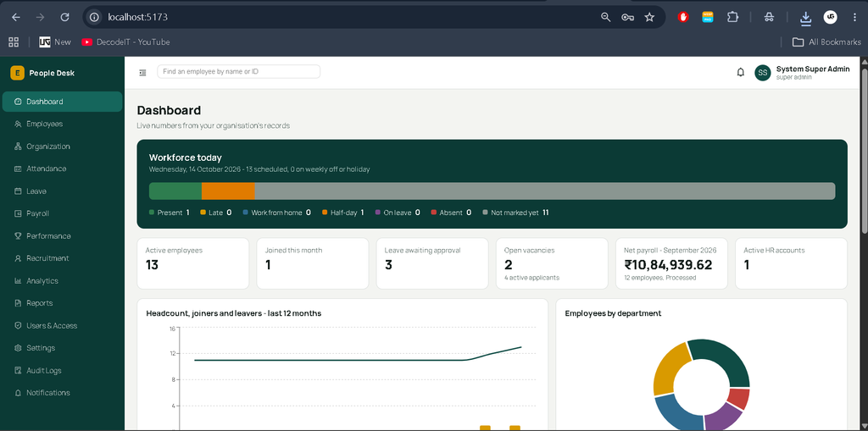Open notifications from the header bell icon
The image size is (868, 431).
[741, 73]
